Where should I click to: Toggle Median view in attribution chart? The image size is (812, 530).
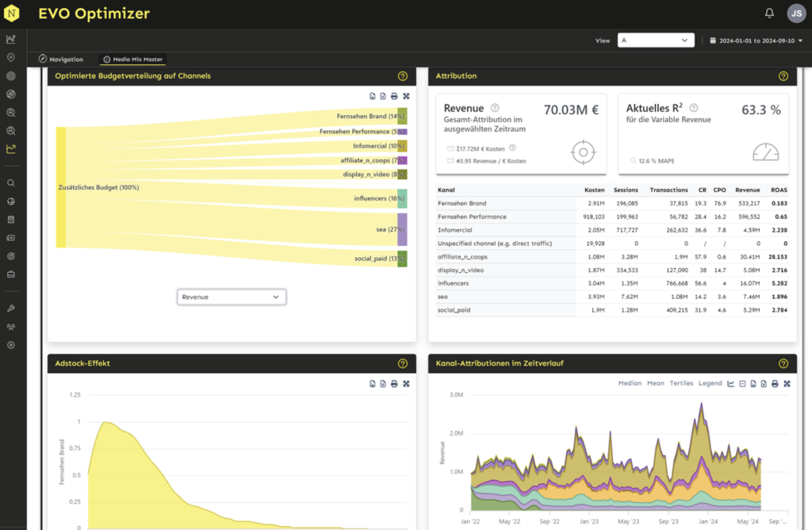[630, 383]
